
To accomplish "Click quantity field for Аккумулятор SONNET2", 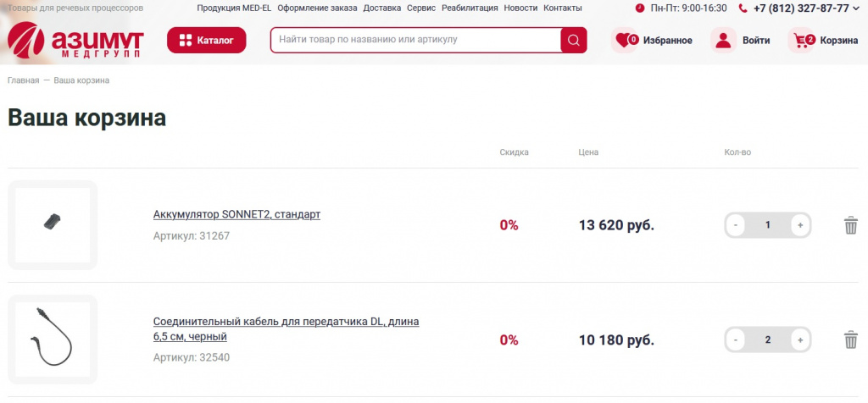I will (768, 225).
